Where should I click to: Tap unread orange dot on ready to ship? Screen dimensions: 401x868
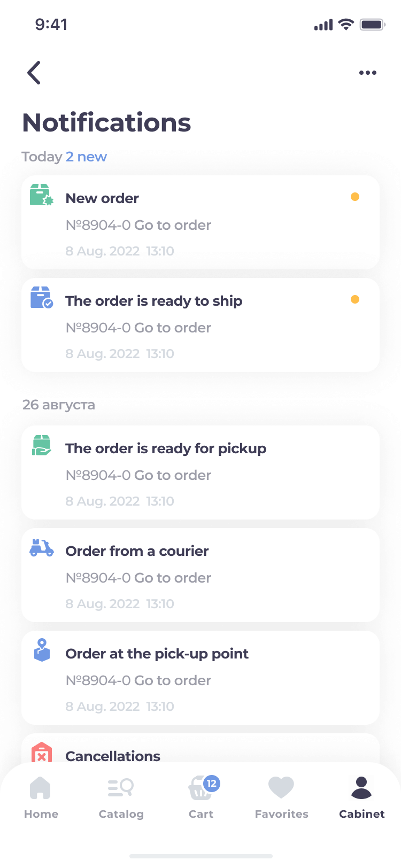click(355, 299)
